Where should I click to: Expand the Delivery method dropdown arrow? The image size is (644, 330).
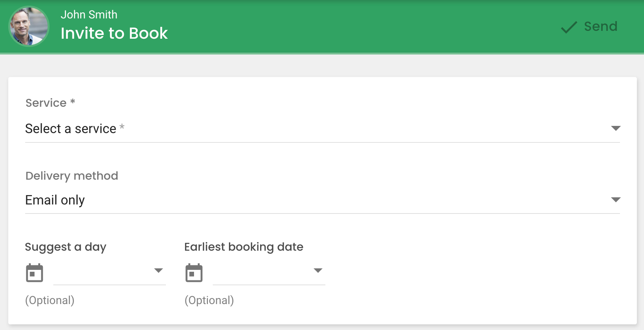pyautogui.click(x=615, y=200)
